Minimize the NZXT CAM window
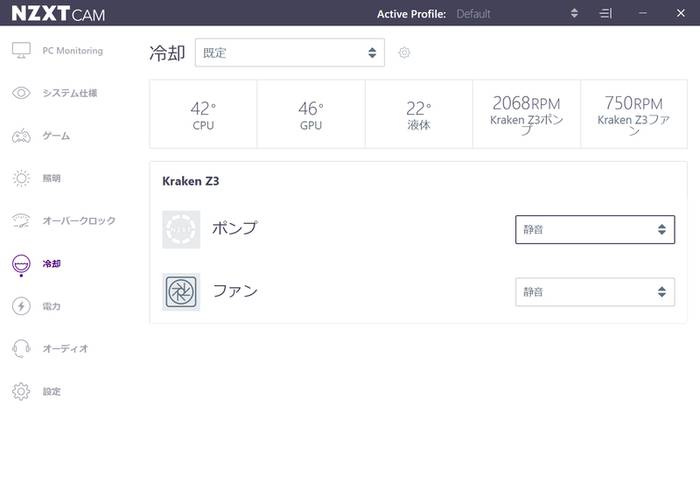 (x=642, y=13)
